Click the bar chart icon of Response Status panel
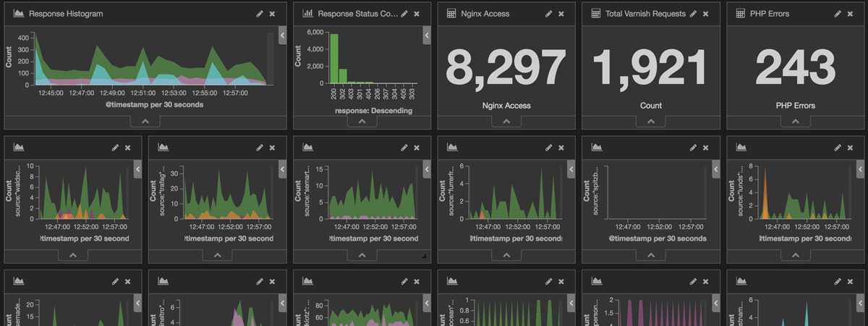The width and height of the screenshot is (868, 326). pos(308,14)
